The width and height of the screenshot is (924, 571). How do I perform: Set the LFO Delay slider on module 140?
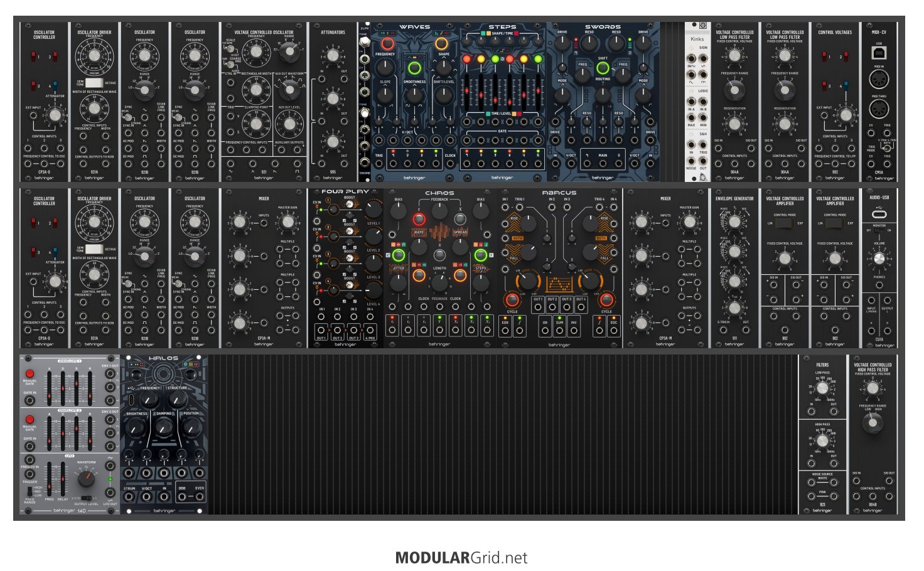pos(63,480)
